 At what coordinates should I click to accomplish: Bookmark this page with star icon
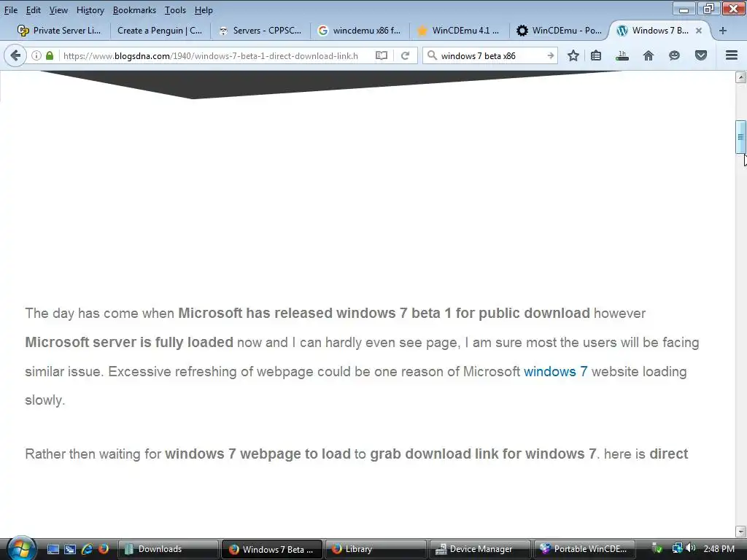coord(573,55)
